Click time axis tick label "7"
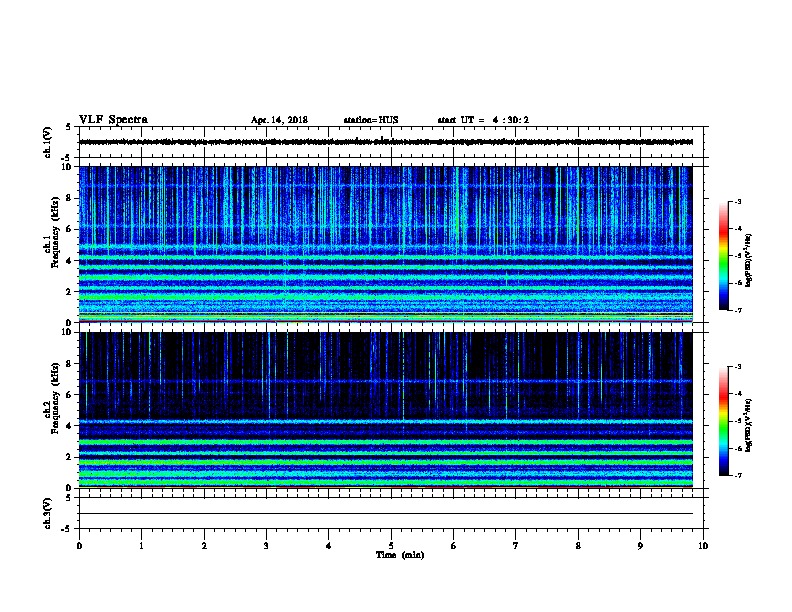Viewport: 792px width, 612px height. point(516,546)
